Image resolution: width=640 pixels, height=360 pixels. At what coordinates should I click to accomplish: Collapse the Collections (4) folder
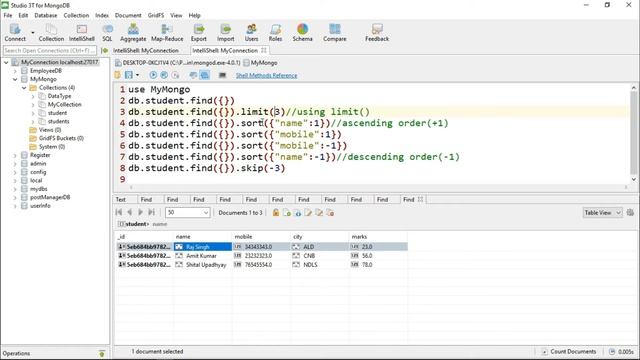(x=24, y=88)
